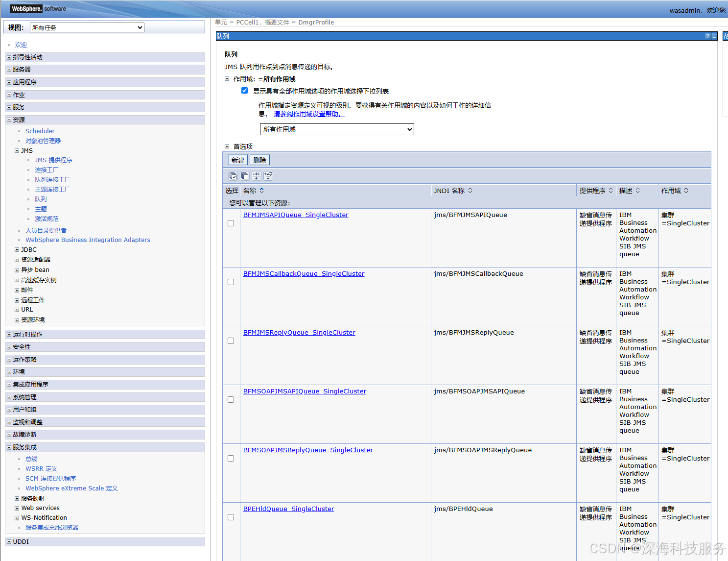The width and height of the screenshot is (728, 561).
Task: Open BFMSOAPJMSReplyQueue_SingleCluster queue link
Action: pyautogui.click(x=308, y=450)
